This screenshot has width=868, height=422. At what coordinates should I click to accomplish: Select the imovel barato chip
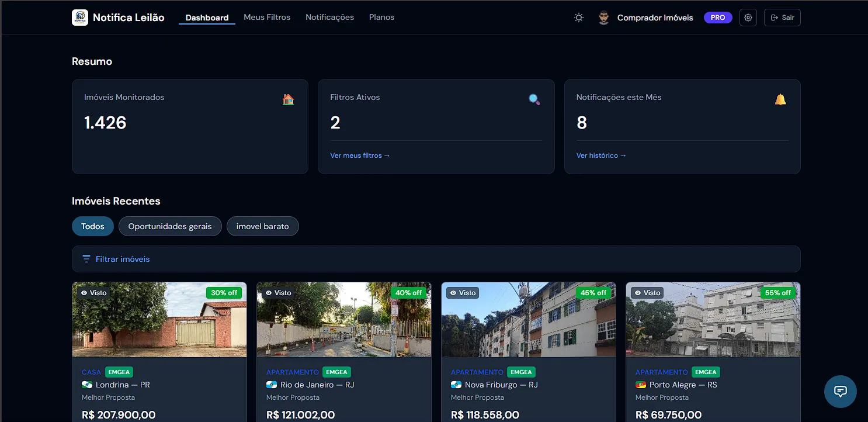[x=263, y=226]
